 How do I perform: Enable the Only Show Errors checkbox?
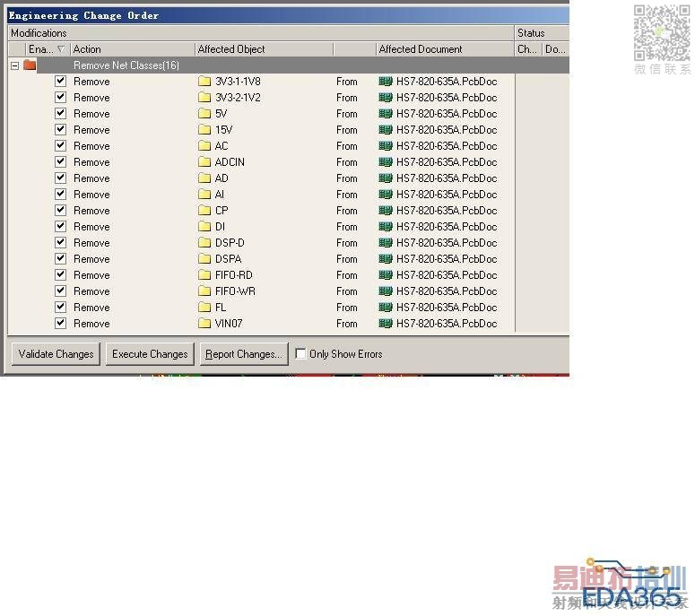pos(300,353)
